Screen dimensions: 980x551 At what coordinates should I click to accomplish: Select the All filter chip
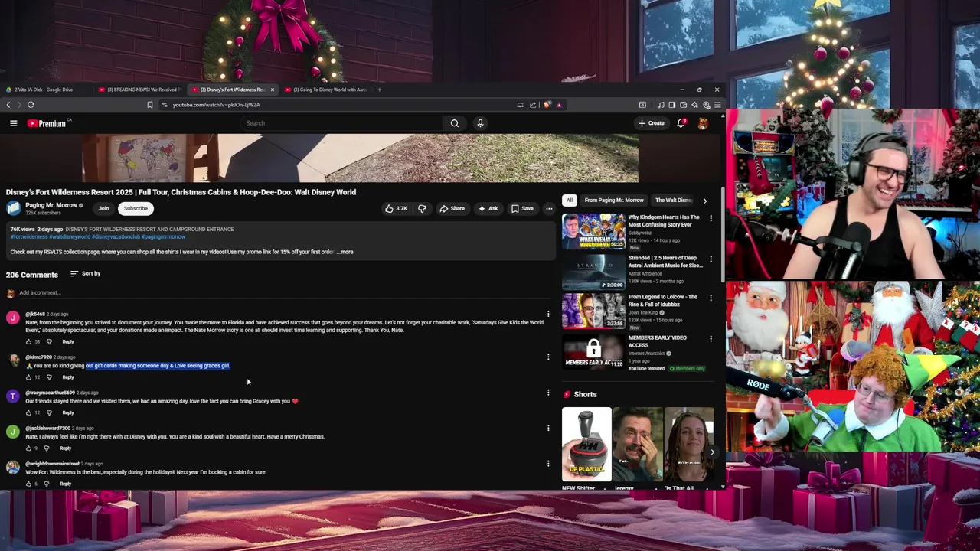pos(569,201)
